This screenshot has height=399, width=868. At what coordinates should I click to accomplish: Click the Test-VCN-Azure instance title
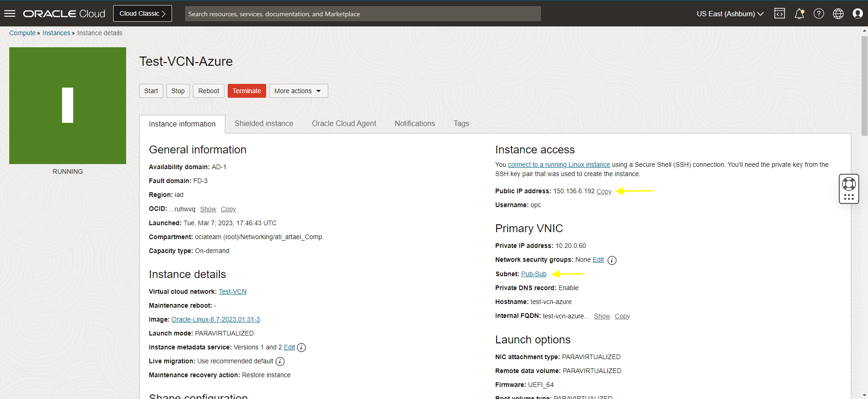(186, 62)
